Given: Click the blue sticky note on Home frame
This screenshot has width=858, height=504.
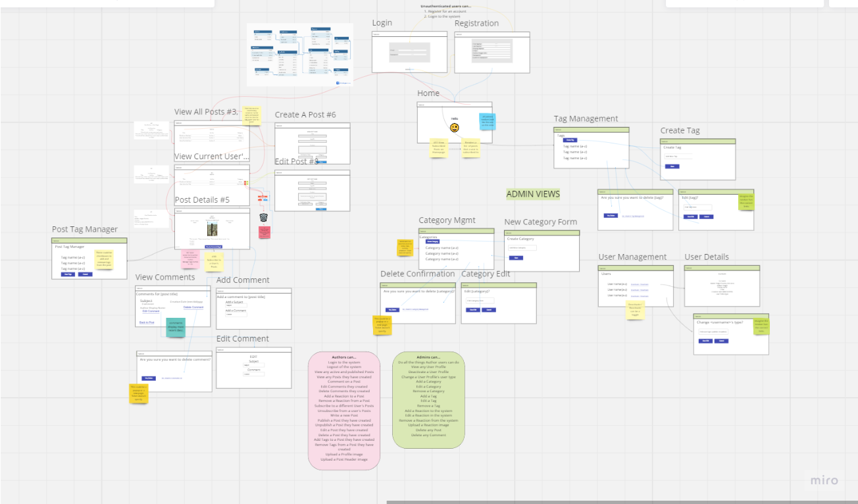Looking at the screenshot, I should pyautogui.click(x=487, y=121).
